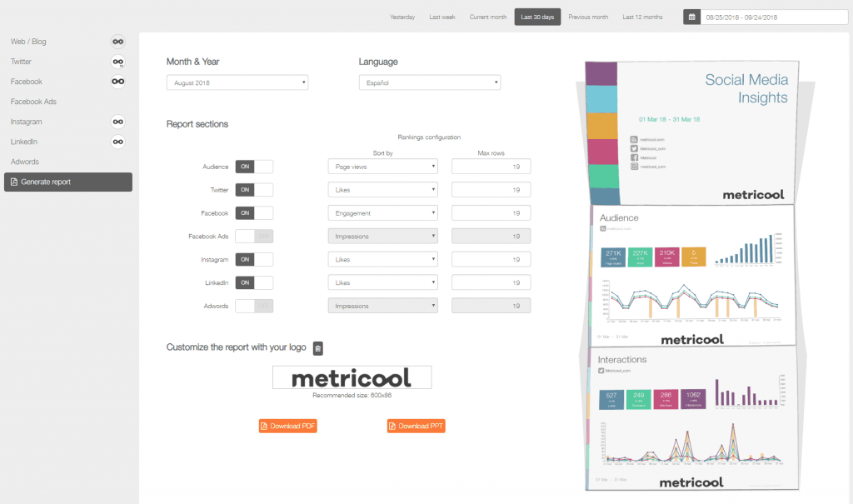The image size is (853, 504).
Task: Open Twitter section in sidebar
Action: click(x=21, y=62)
